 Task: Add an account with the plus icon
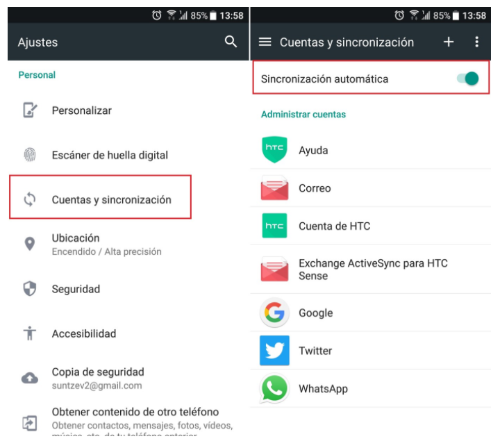coord(449,42)
